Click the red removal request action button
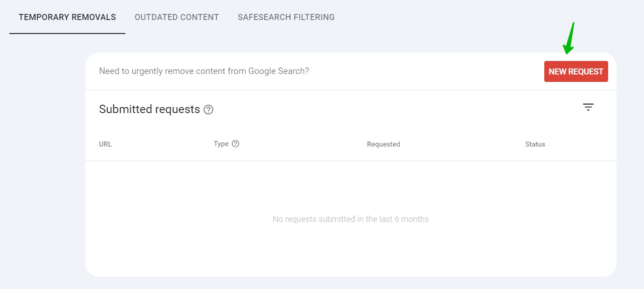Screen dimensions: 644x289 pyautogui.click(x=576, y=71)
